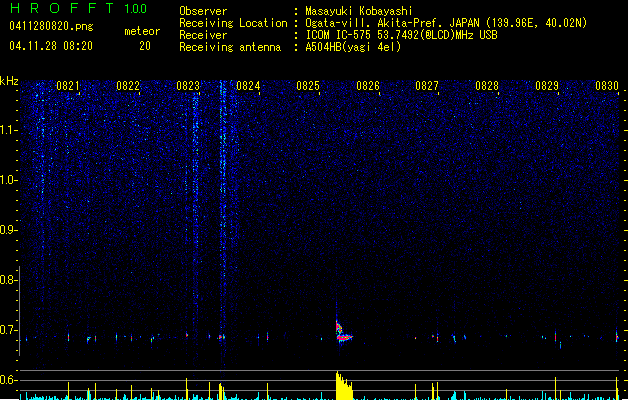Viewport: 629px width, 400px height.
Task: Click the kHz axis unit label
Action: tap(9, 81)
